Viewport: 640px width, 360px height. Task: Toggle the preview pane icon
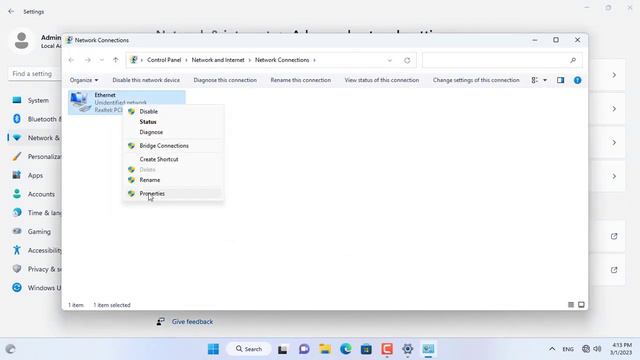pos(560,80)
